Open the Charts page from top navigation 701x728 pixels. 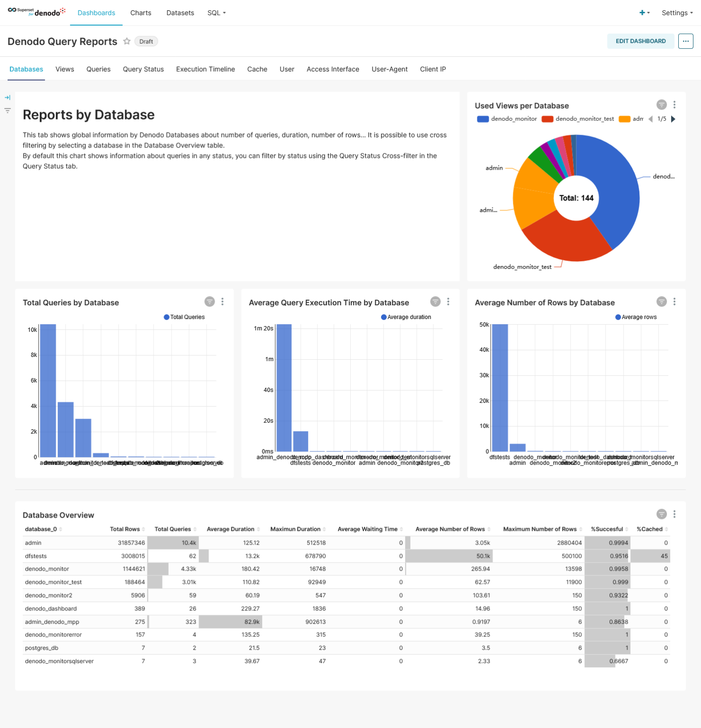coord(140,13)
